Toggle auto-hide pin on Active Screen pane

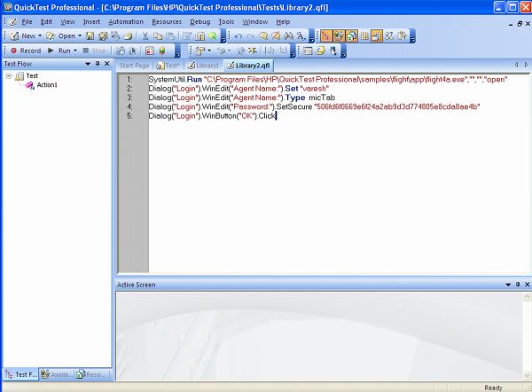[518, 285]
